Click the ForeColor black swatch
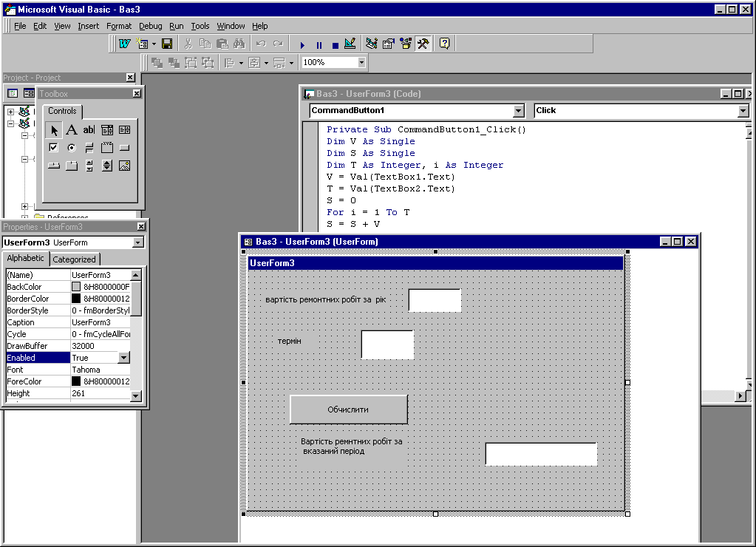Viewport: 756px width, 547px height. pyautogui.click(x=76, y=381)
